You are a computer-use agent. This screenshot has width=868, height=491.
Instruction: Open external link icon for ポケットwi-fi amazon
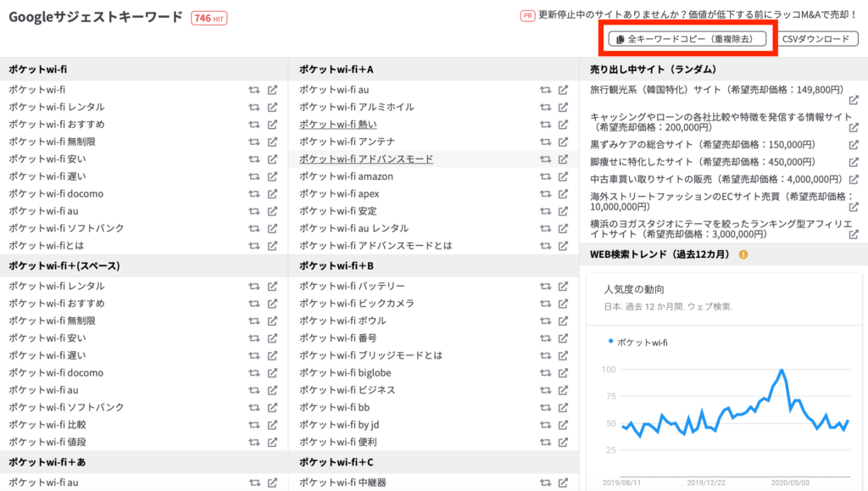point(563,176)
